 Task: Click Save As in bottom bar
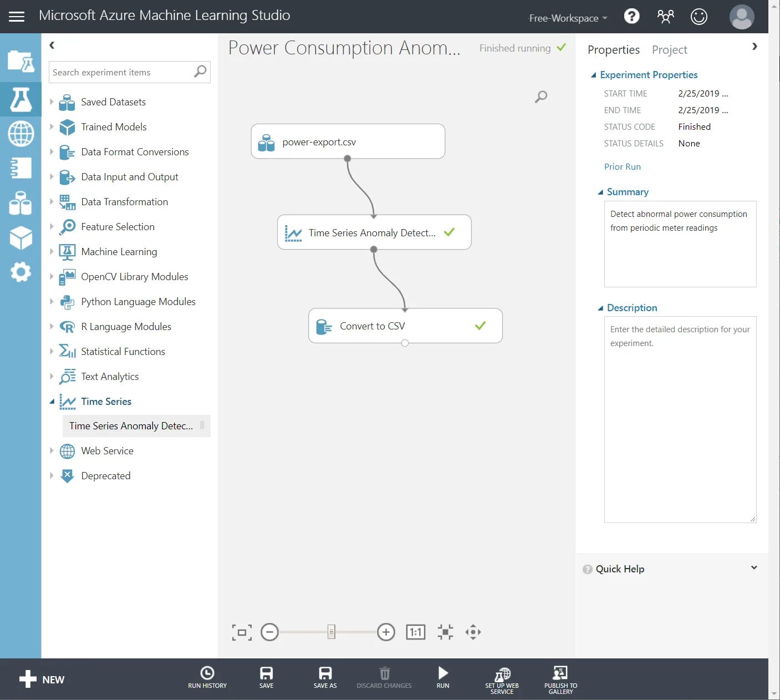pyautogui.click(x=325, y=677)
